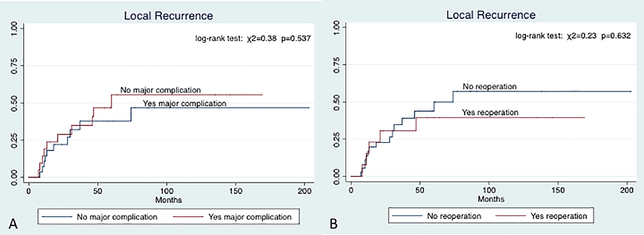This screenshot has height=235, width=644.
Task: Click the log-rank test p=0.632 annotation
Action: (x=573, y=36)
